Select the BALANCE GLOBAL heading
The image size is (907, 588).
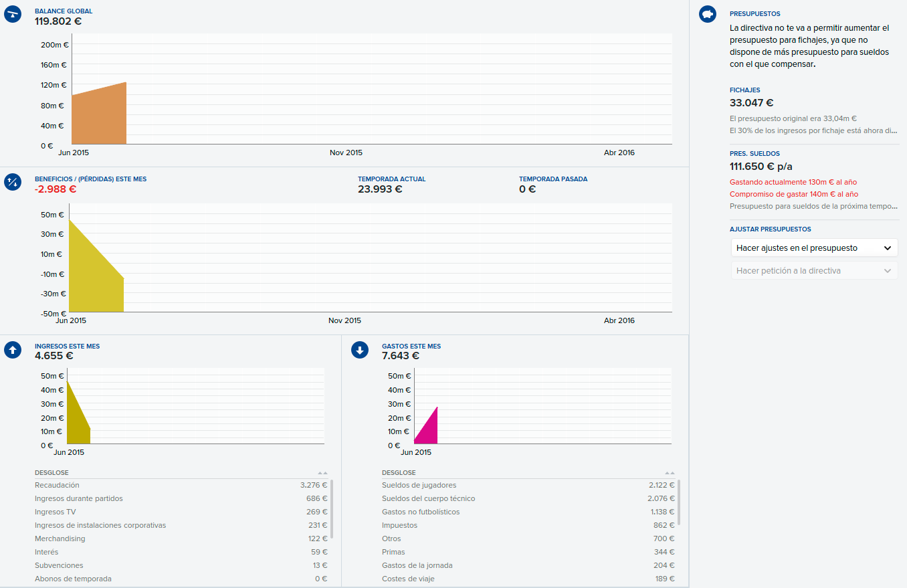click(x=64, y=11)
